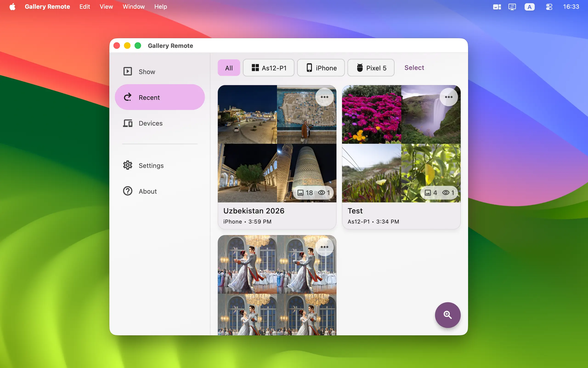Open the View menu
This screenshot has height=368, width=588.
[x=106, y=7]
